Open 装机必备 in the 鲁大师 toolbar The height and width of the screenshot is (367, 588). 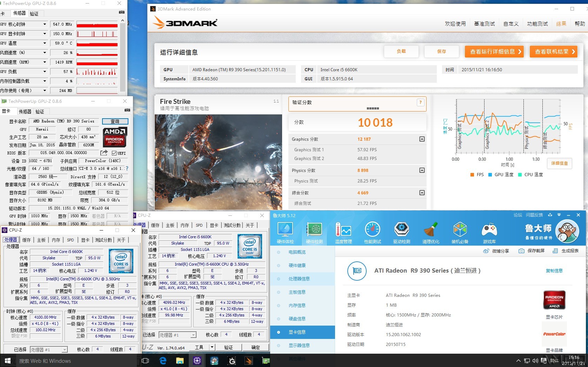[x=460, y=233]
